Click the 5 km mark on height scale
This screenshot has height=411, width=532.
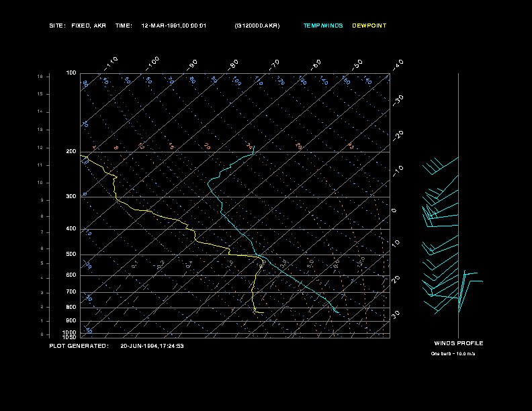point(42,263)
